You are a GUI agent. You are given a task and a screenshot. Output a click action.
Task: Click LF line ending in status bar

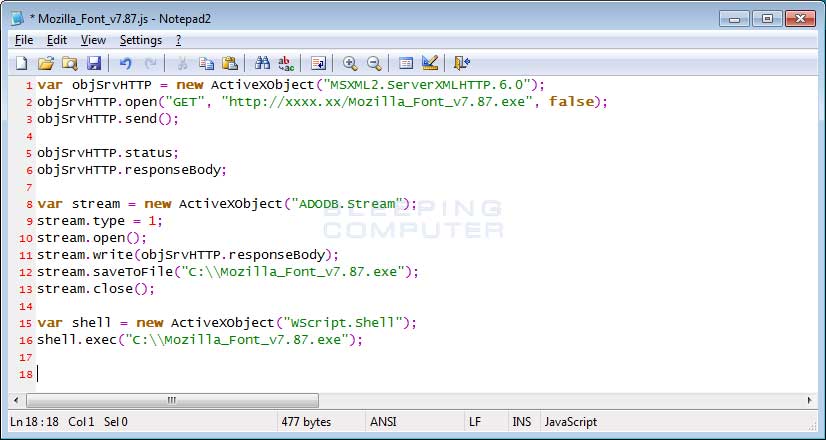[x=474, y=422]
